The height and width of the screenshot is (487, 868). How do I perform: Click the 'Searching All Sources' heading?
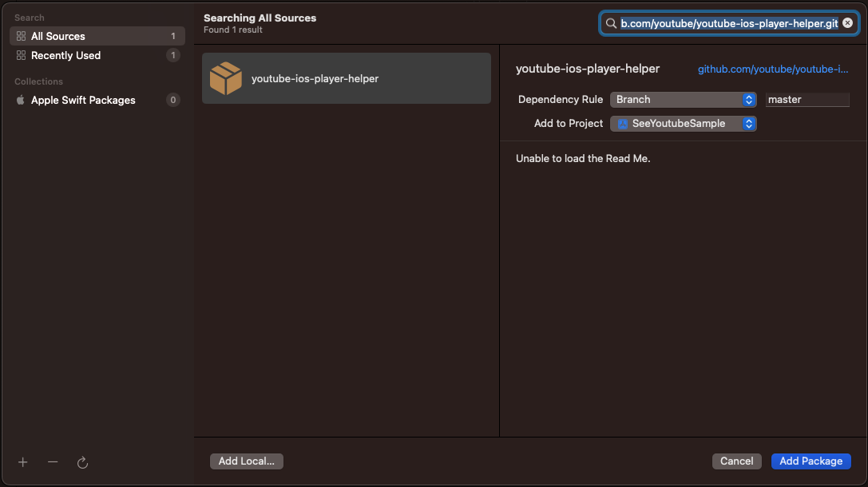(260, 18)
